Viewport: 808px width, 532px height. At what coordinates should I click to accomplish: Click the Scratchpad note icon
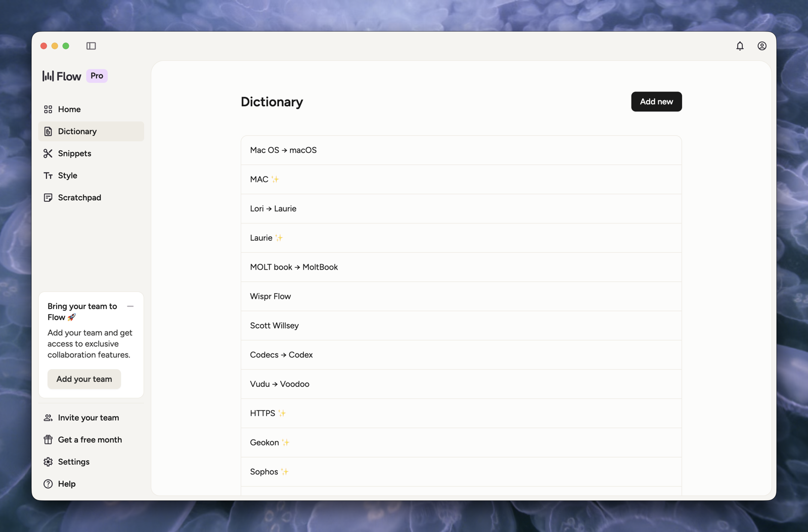point(48,198)
